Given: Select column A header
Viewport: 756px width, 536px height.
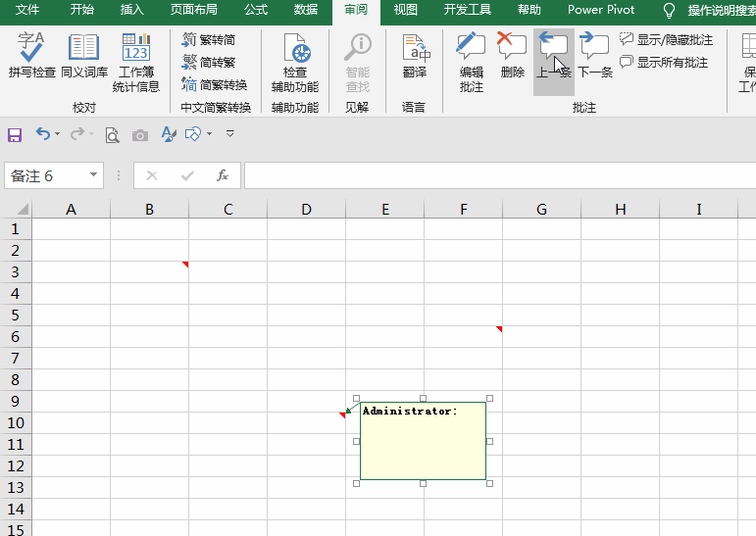Looking at the screenshot, I should point(71,209).
